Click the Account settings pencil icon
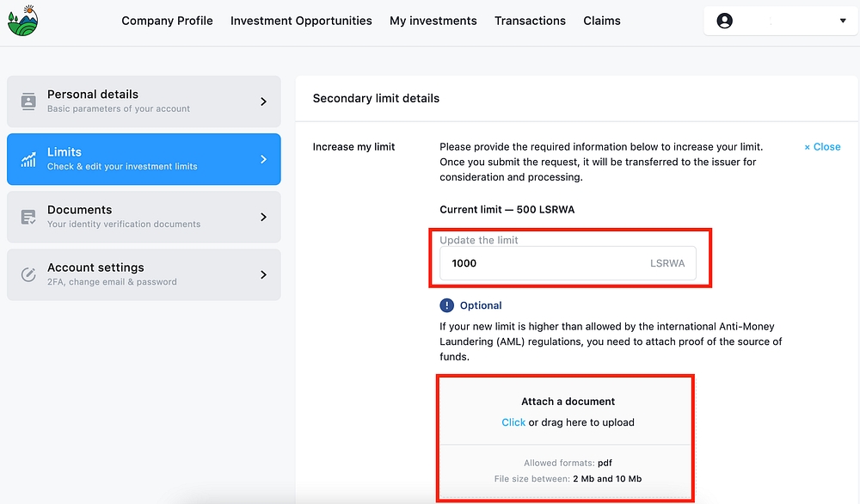Screen dimensions: 860x504 click(28, 274)
